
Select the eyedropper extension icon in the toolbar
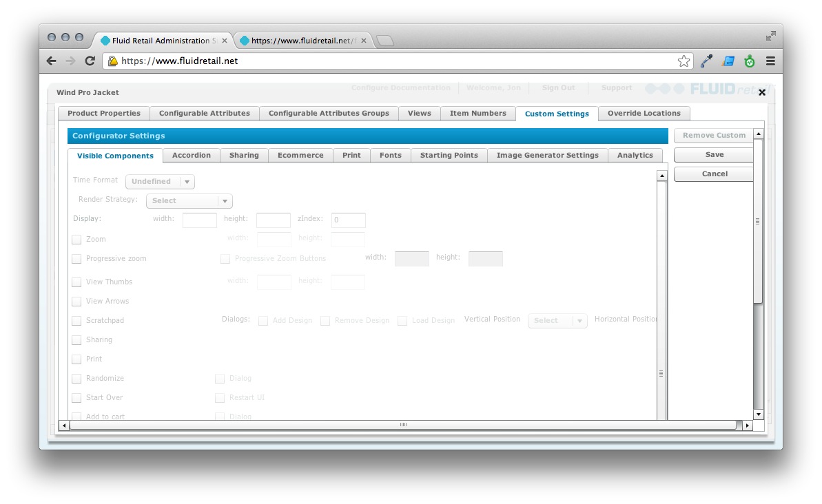tap(705, 61)
